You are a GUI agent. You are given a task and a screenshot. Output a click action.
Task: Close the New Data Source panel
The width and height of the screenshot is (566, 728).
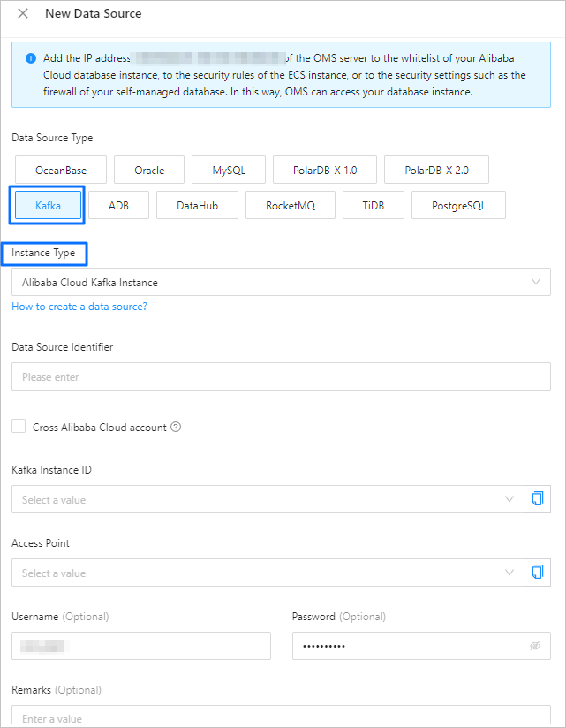23,13
